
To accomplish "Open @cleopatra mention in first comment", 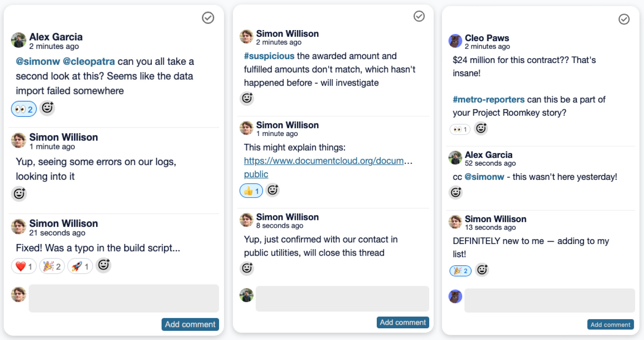I will [89, 61].
